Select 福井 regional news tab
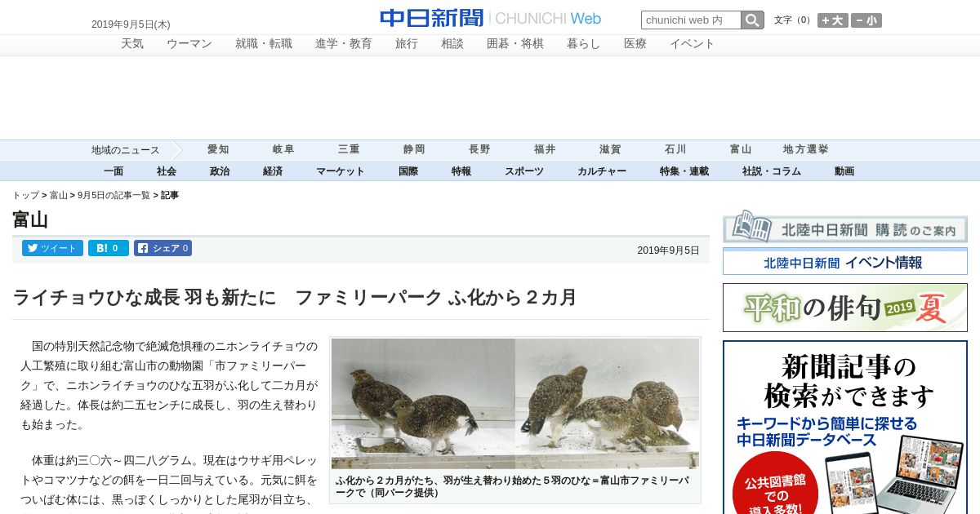The width and height of the screenshot is (980, 514). pos(545,149)
